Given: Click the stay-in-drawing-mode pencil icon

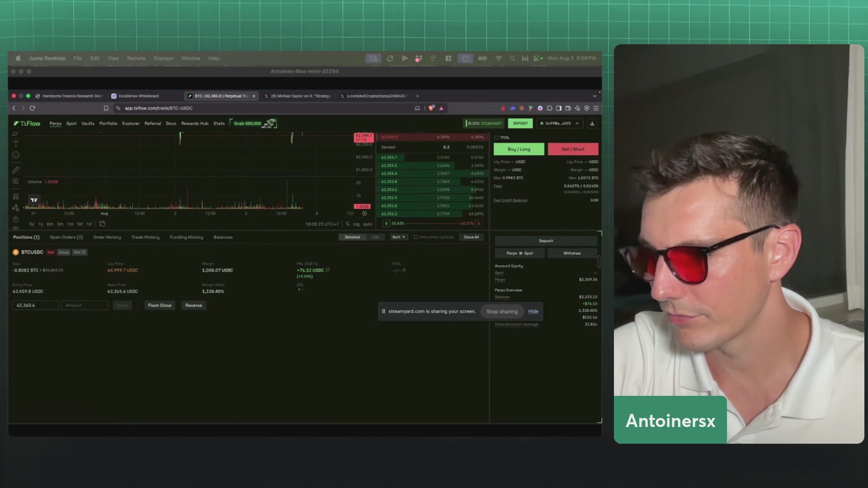Looking at the screenshot, I should coord(16,208).
